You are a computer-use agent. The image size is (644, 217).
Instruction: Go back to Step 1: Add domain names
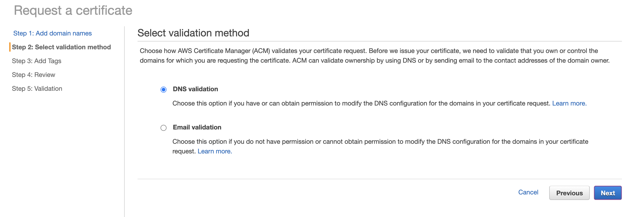[x=52, y=33]
